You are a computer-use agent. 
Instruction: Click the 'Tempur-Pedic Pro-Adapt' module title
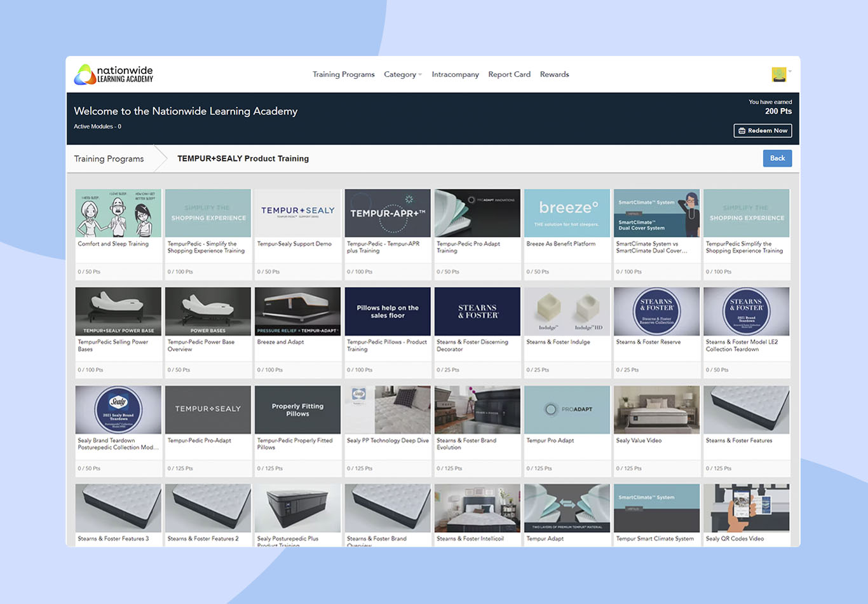point(200,441)
